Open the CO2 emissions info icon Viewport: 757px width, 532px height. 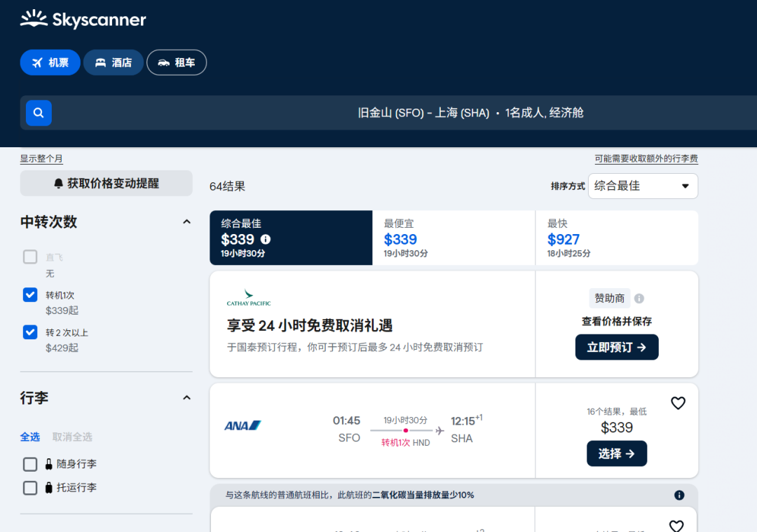678,495
